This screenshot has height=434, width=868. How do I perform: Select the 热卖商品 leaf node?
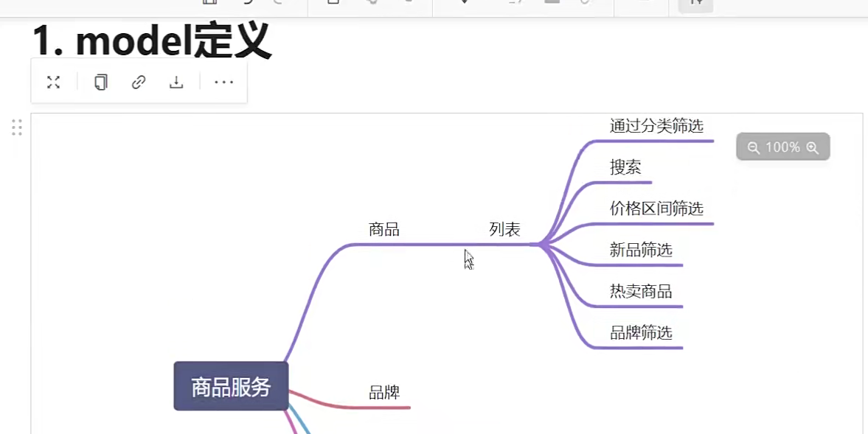640,291
